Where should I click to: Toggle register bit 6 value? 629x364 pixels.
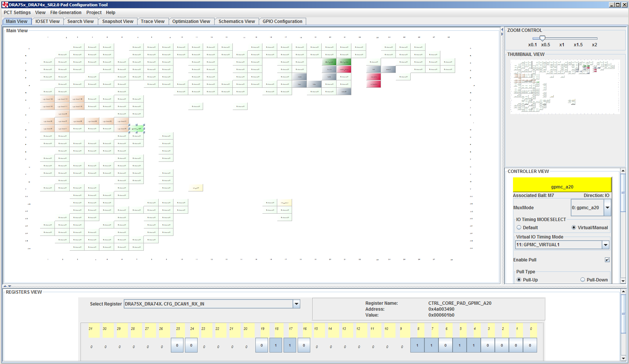click(446, 345)
